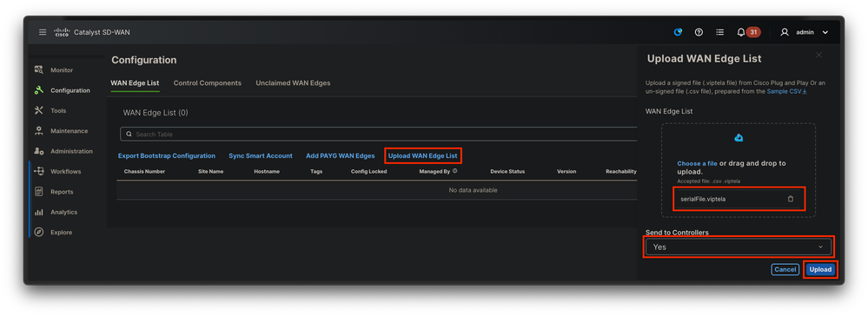868x316 pixels.
Task: Sort by Chassis Number column header
Action: coord(144,172)
